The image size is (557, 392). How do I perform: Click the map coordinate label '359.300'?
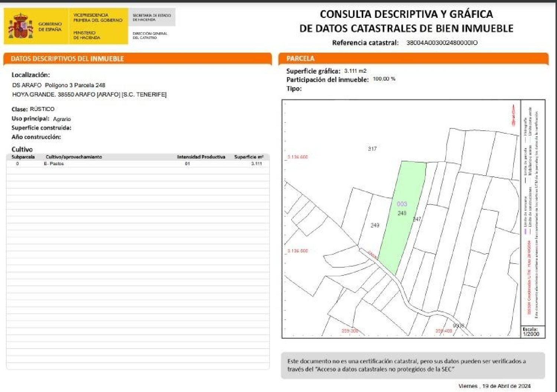coord(350,331)
